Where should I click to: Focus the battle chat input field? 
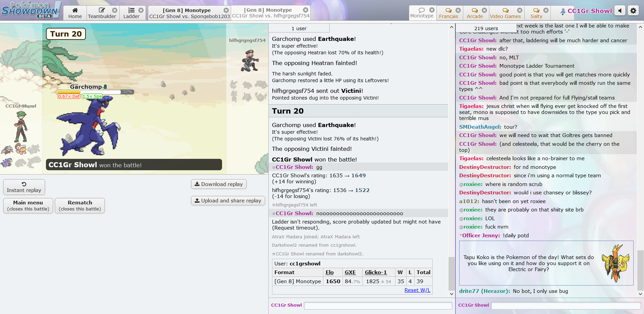pos(378,306)
